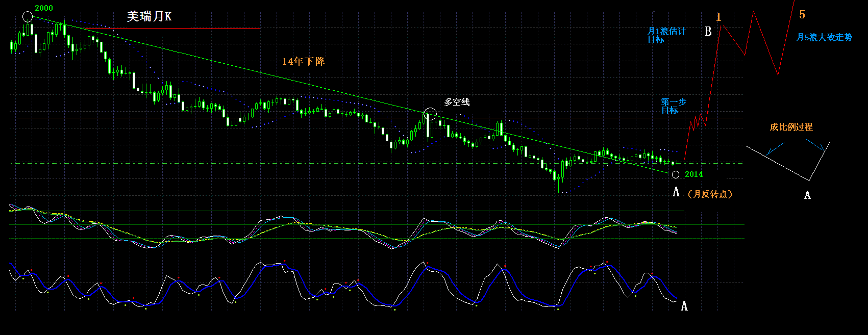868x335 pixels.
Task: Select the circle marker under 多空线
Action: pos(430,114)
